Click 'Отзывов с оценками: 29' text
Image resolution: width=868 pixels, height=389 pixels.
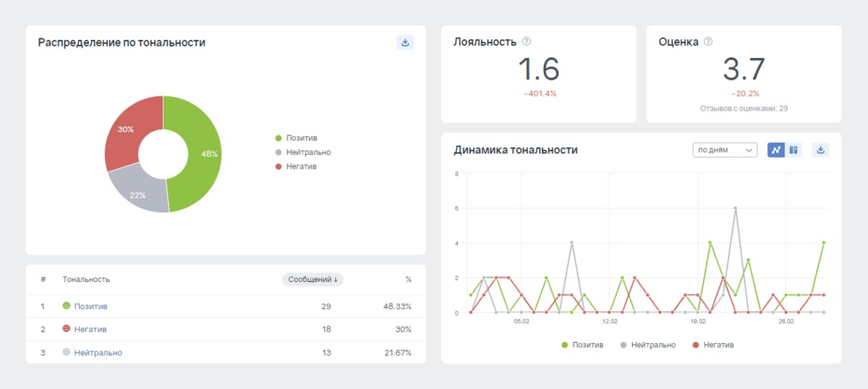744,108
